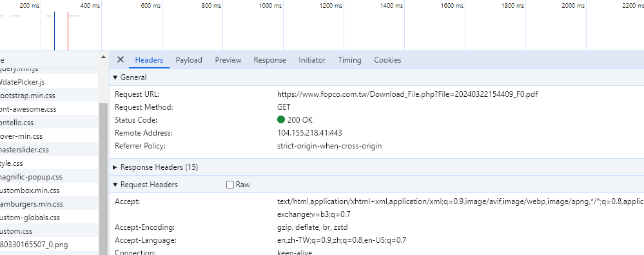Select the Headers tab
Viewport: 644px width, 255px height.
click(x=149, y=60)
